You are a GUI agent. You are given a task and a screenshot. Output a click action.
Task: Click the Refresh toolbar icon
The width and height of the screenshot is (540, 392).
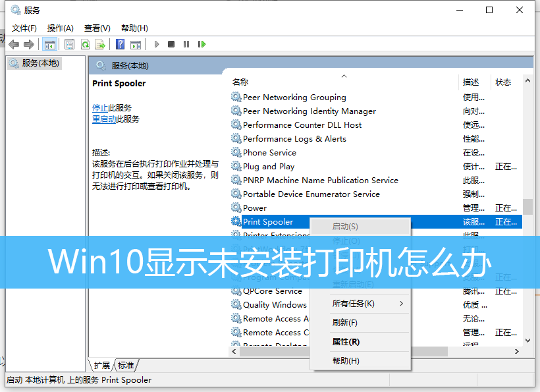pyautogui.click(x=85, y=44)
